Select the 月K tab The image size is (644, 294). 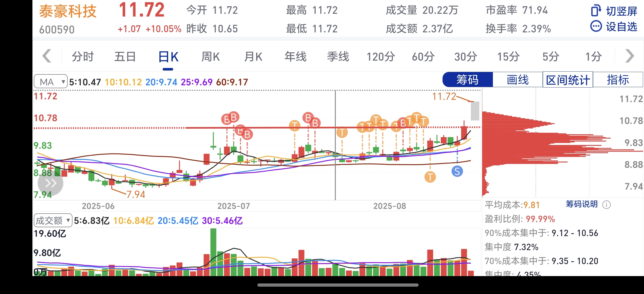[x=253, y=57]
